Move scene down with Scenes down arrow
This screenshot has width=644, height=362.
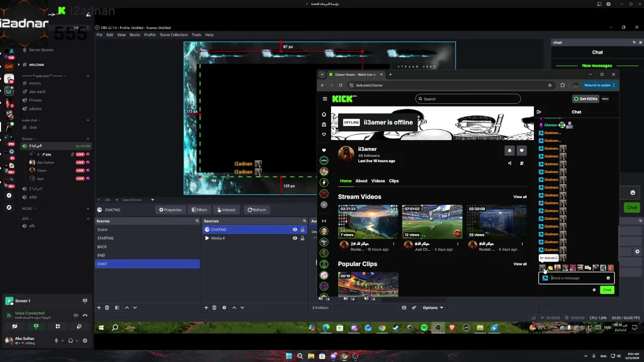tap(135, 308)
